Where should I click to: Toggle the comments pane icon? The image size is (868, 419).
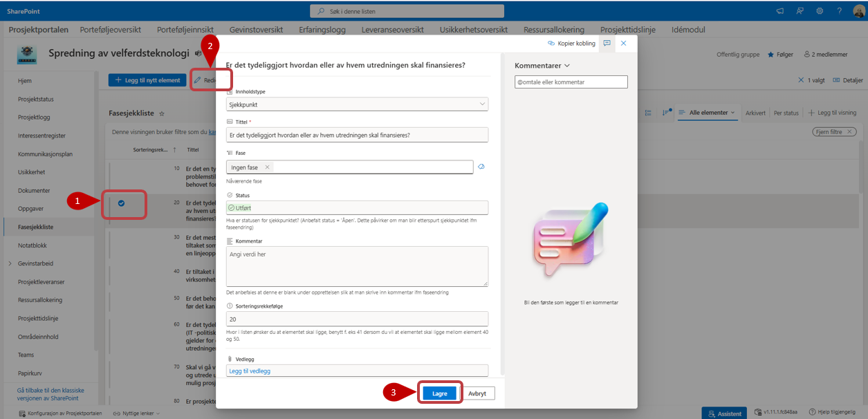coord(607,43)
